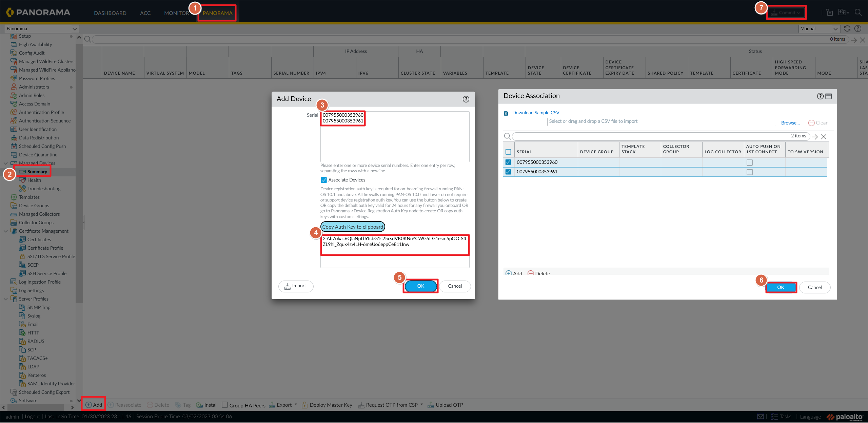Open Administrators in sidebar
Image resolution: width=868 pixels, height=423 pixels.
34,87
